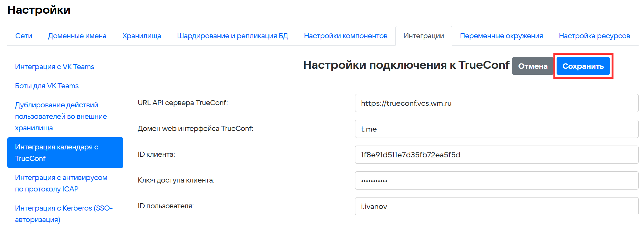The image size is (644, 230).
Task: Switch to Доменные имена tab
Action: coord(77,36)
